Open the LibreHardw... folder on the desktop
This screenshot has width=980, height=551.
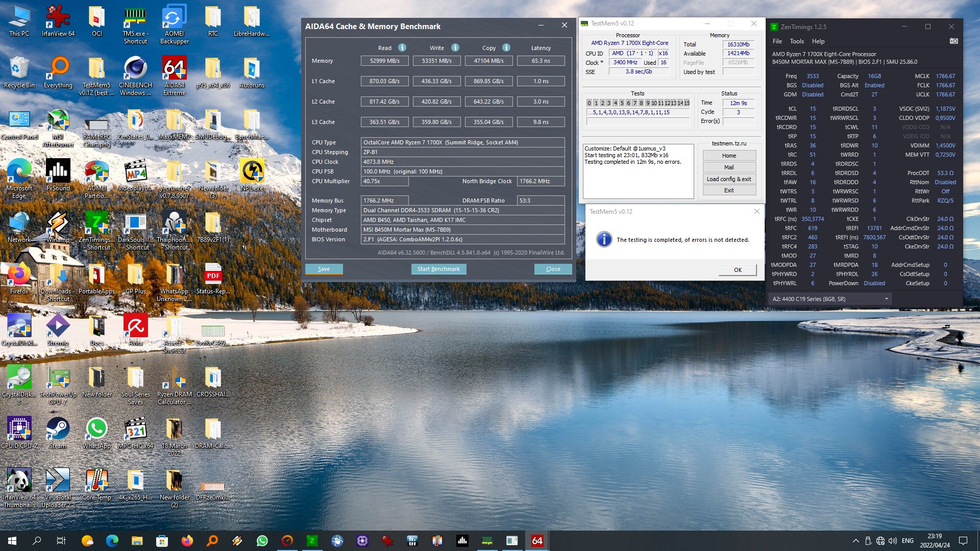tap(252, 21)
